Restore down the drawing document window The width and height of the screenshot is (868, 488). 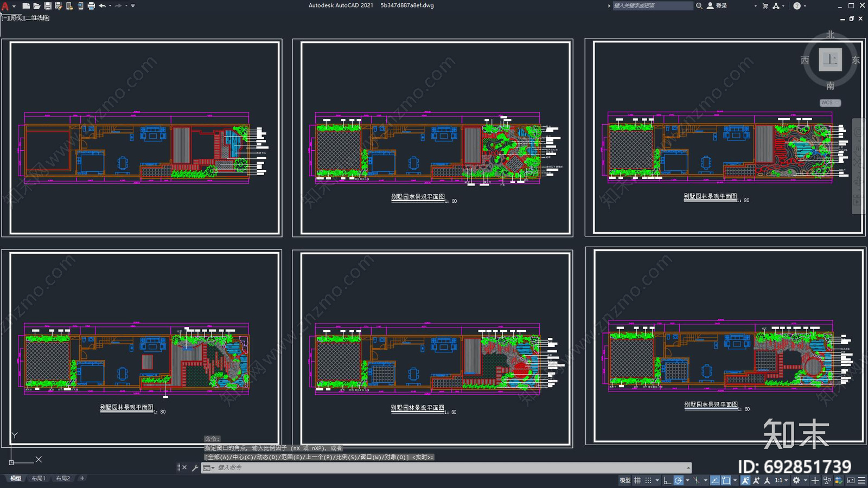pyautogui.click(x=851, y=18)
